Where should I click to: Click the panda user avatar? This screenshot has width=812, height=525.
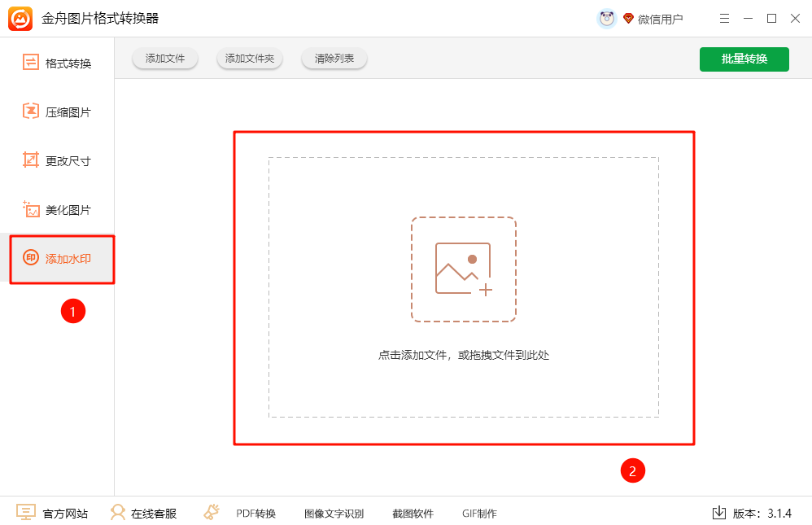(606, 20)
